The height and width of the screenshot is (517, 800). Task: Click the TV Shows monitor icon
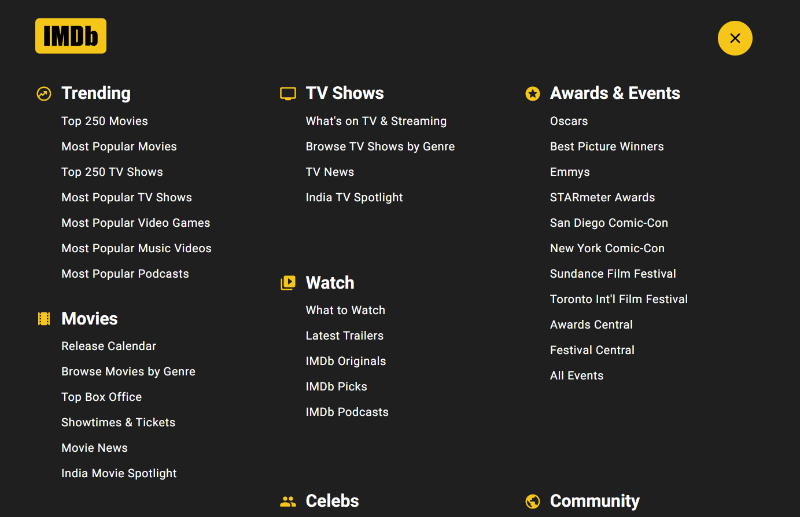288,94
